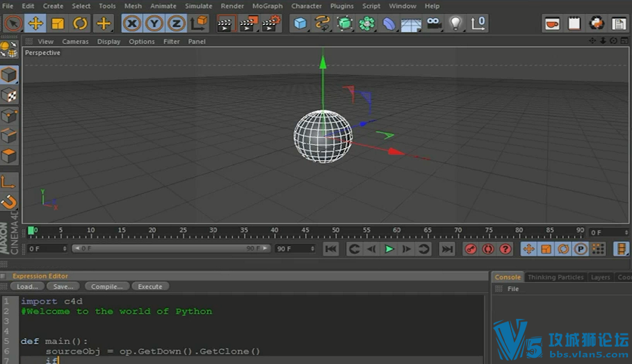Open the Simulate menu
Image resolution: width=632 pixels, height=364 pixels.
click(x=198, y=6)
